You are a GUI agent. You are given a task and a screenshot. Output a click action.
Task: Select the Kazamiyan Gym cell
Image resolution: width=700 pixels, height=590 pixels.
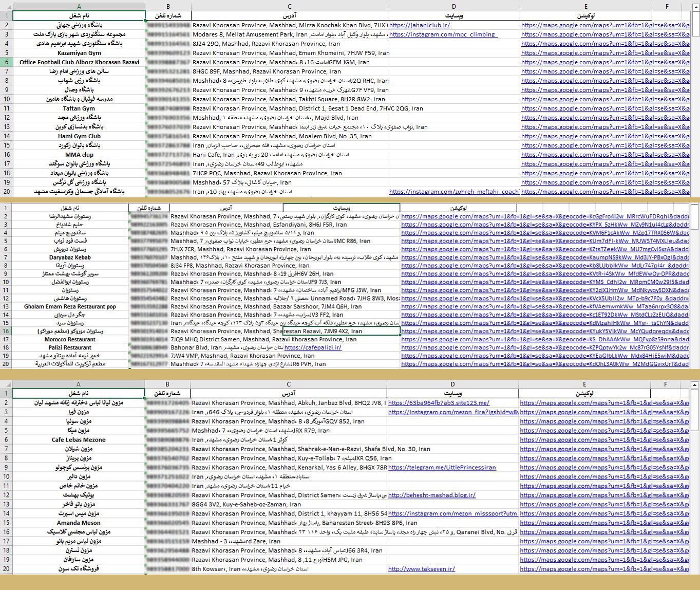pos(79,53)
